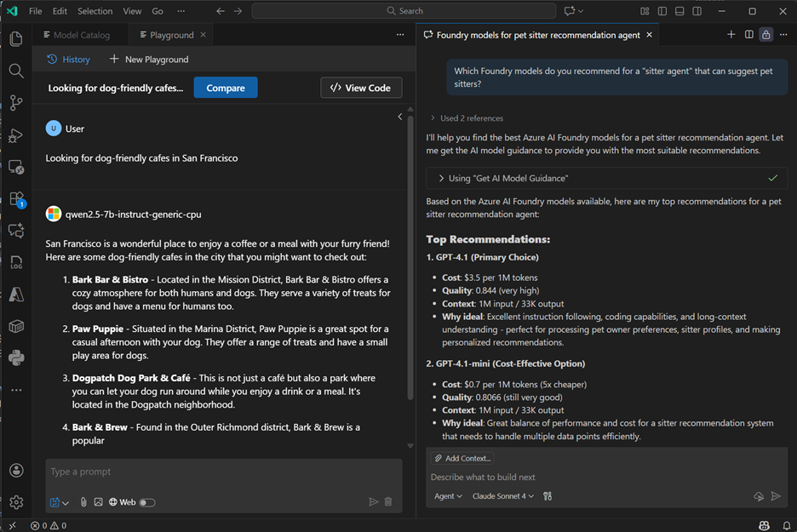Send the playground prompt
This screenshot has width=797, height=532.
coord(374,502)
